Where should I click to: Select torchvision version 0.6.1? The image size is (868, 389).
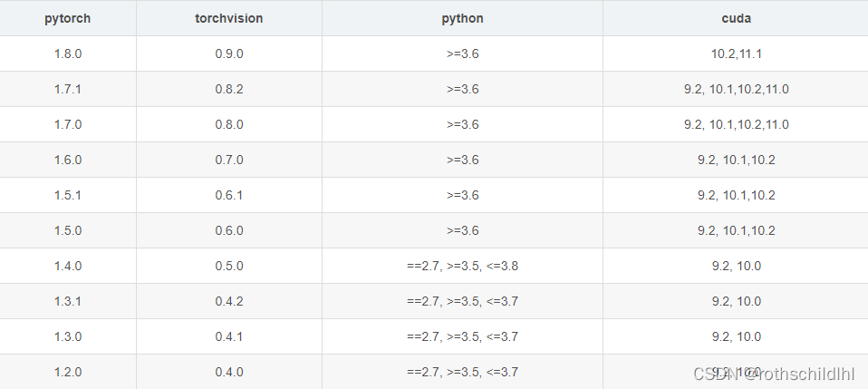(x=229, y=195)
